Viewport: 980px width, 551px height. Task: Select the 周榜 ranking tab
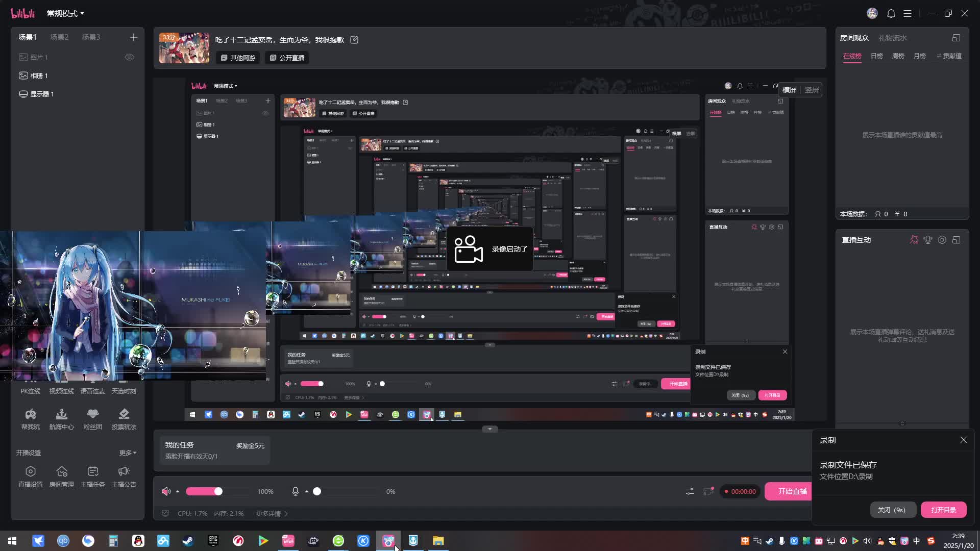click(898, 56)
